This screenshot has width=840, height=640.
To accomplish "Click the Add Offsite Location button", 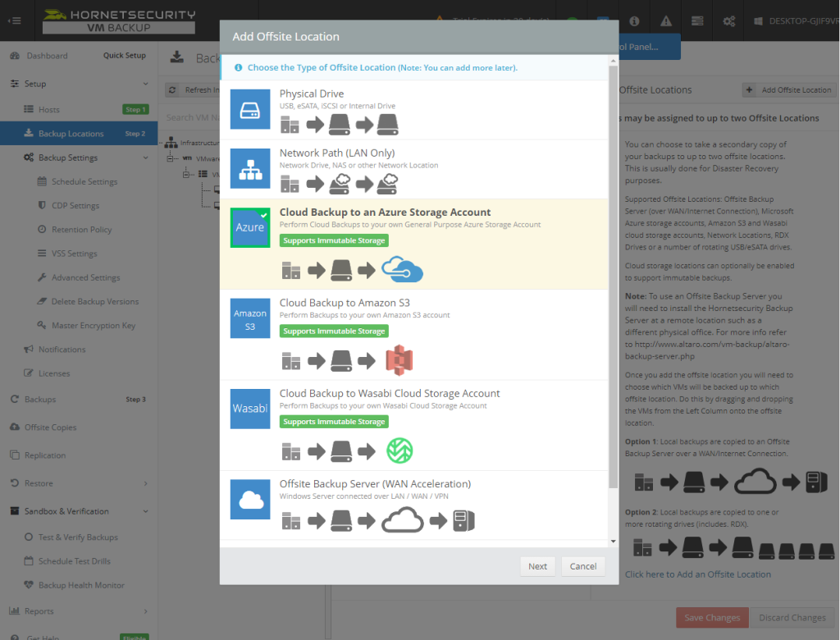I will point(789,90).
